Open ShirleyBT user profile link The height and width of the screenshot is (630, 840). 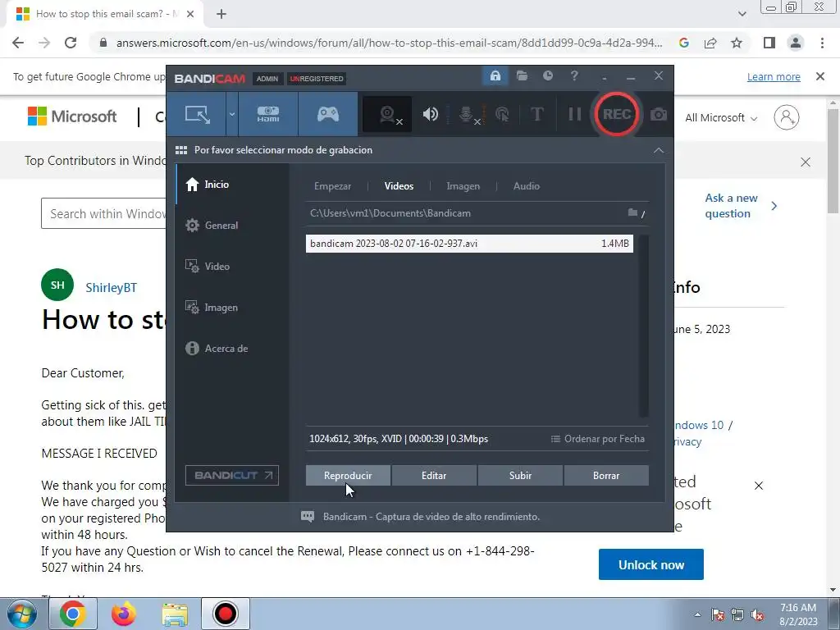coord(111,288)
